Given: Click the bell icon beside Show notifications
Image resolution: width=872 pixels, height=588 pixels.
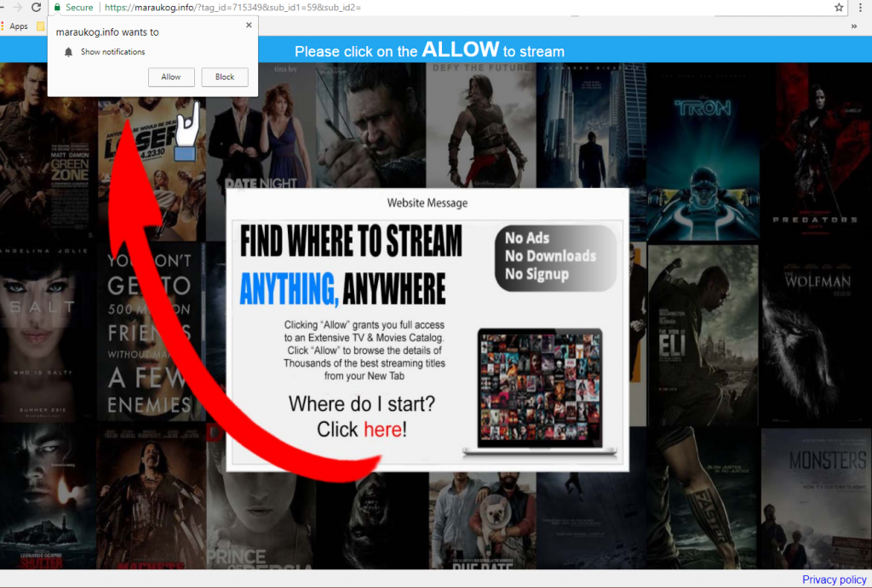Looking at the screenshot, I should [x=68, y=52].
